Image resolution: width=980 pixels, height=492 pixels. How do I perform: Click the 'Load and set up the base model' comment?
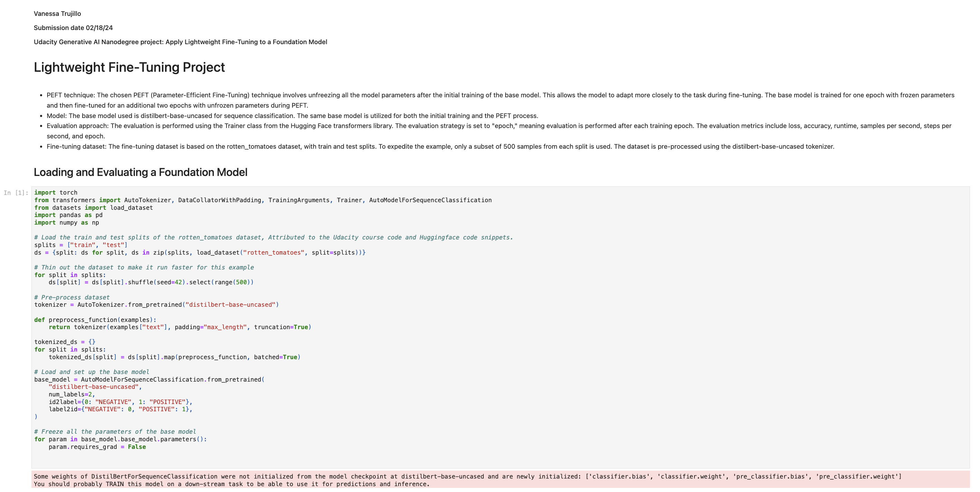point(91,372)
